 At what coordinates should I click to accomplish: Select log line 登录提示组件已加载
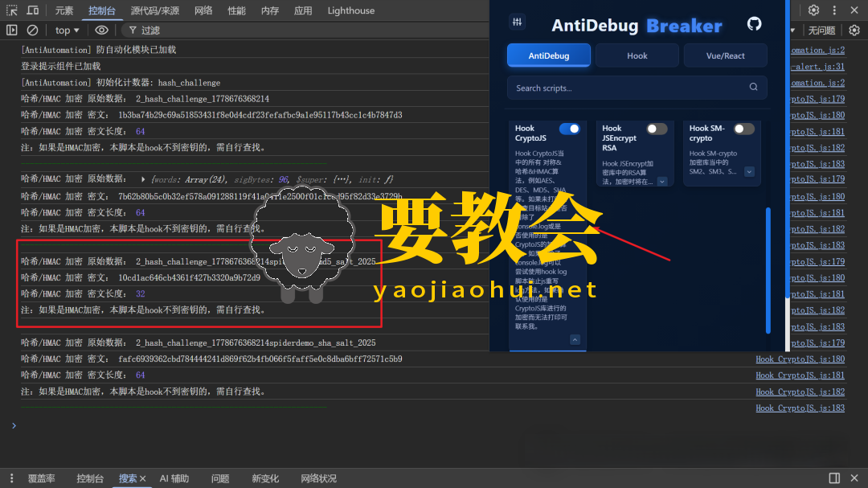click(61, 67)
